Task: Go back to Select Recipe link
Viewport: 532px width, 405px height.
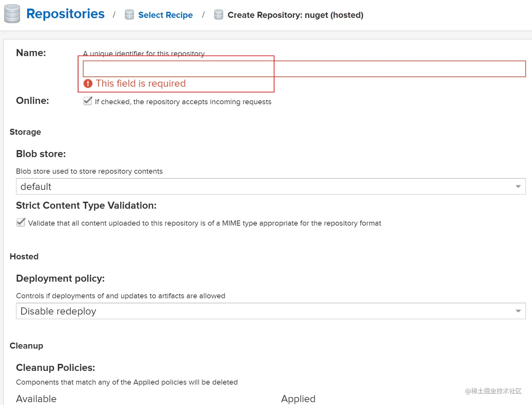Action: click(x=165, y=15)
